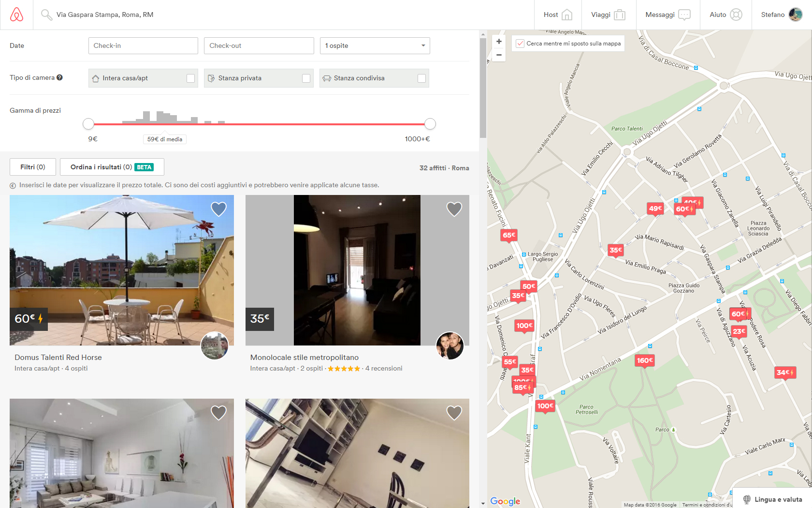Click Stefano's profile avatar

tap(796, 15)
